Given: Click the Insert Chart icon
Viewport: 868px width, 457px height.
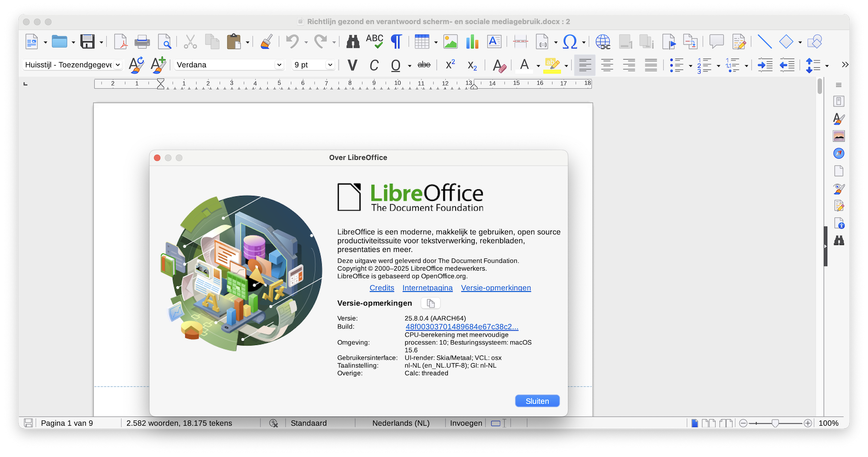Looking at the screenshot, I should pyautogui.click(x=472, y=42).
